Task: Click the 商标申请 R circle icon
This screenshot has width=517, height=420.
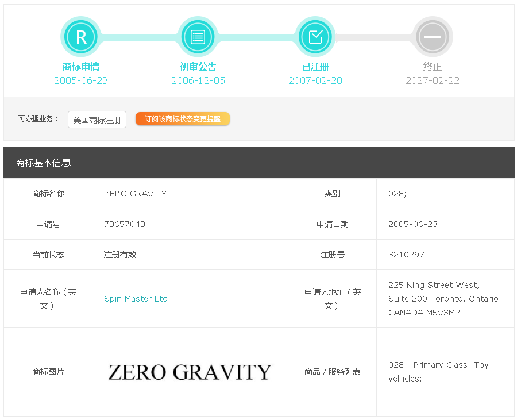Action: click(x=81, y=37)
